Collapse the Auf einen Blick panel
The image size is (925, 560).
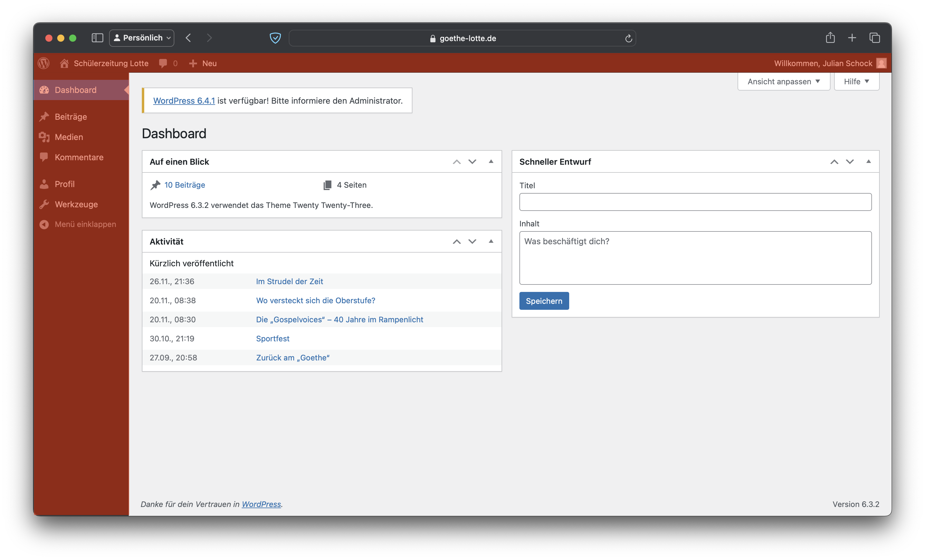(491, 161)
